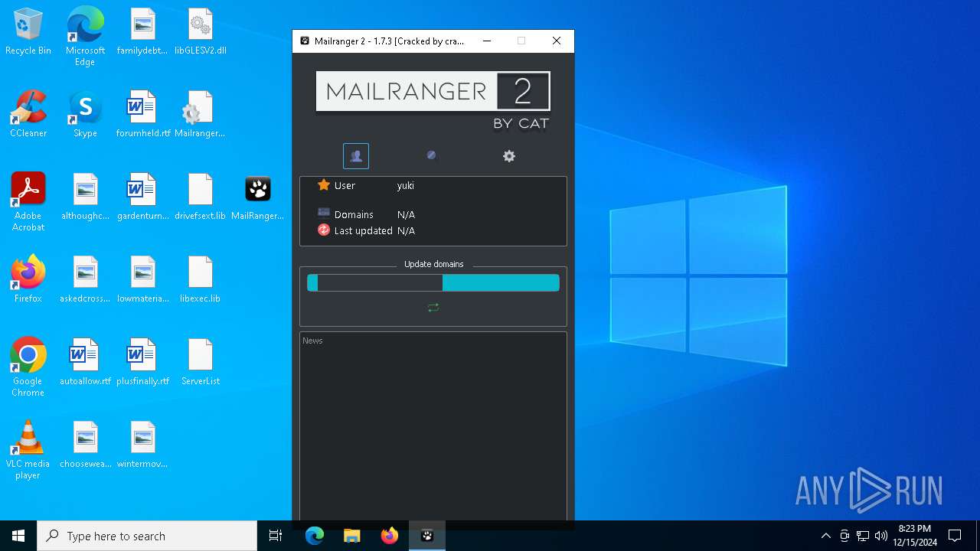Open the user profile tab icon
The image size is (980, 551).
(356, 156)
